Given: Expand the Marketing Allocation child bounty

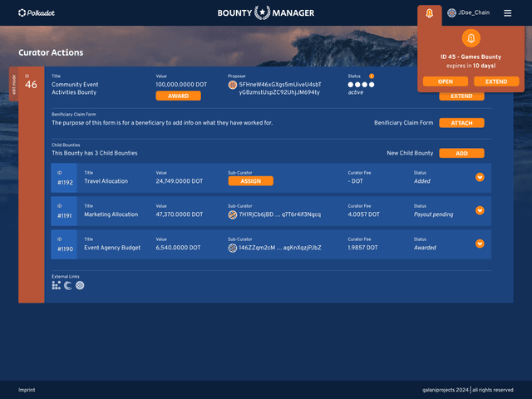Looking at the screenshot, I should coord(480,210).
